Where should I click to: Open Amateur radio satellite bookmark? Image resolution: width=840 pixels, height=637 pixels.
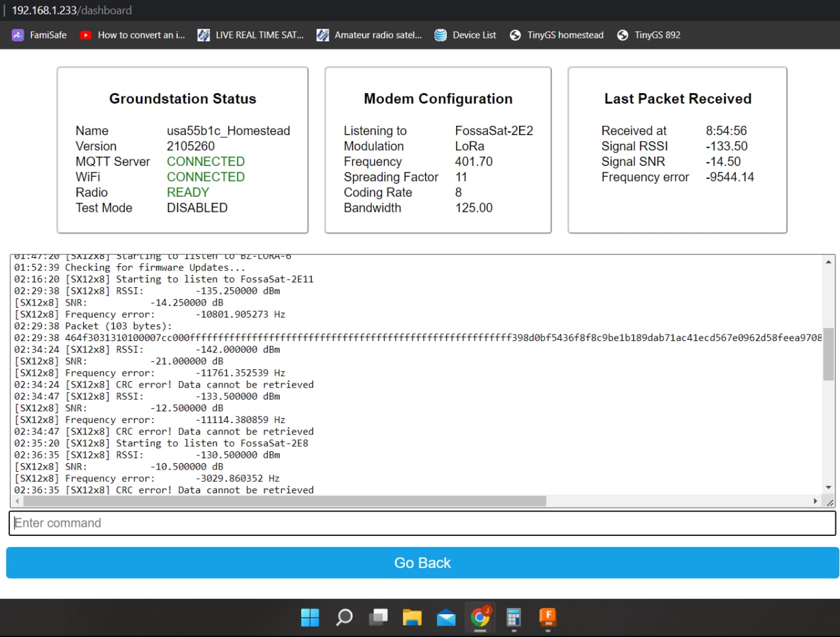369,35
